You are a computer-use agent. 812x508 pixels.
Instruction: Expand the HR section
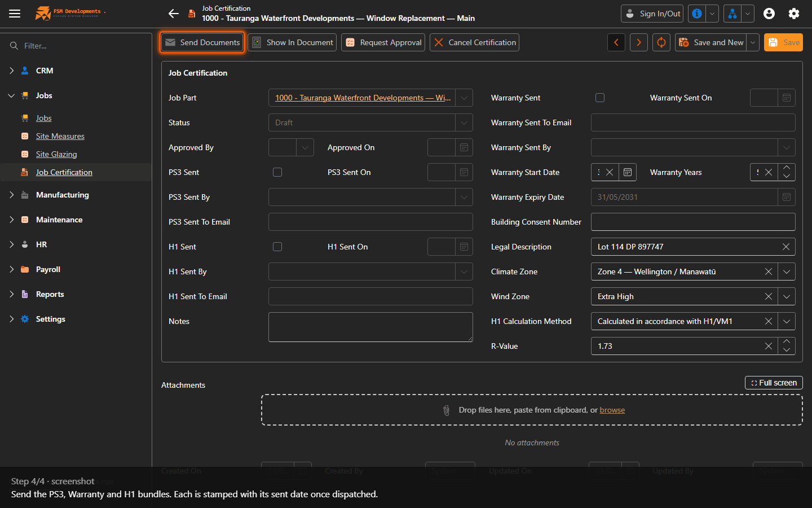click(11, 244)
